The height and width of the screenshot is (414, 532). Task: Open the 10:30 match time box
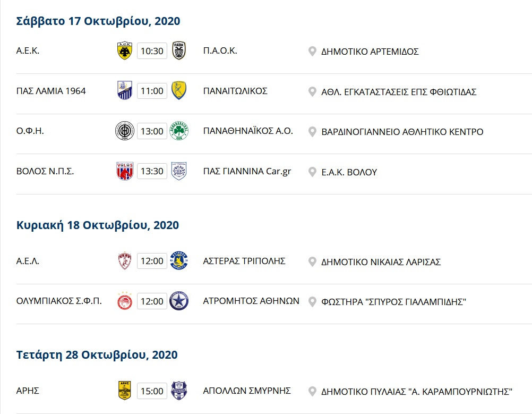point(152,51)
